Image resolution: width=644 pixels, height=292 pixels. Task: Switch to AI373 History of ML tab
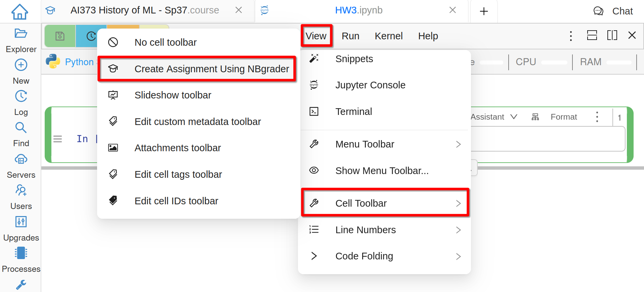click(x=144, y=10)
